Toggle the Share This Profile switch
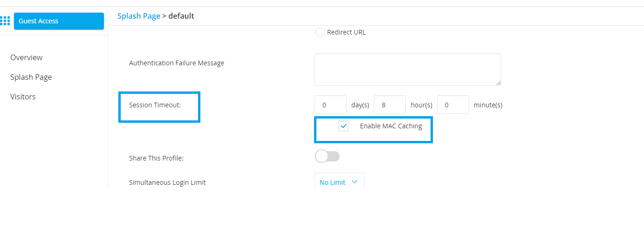The height and width of the screenshot is (231, 644). [x=327, y=156]
